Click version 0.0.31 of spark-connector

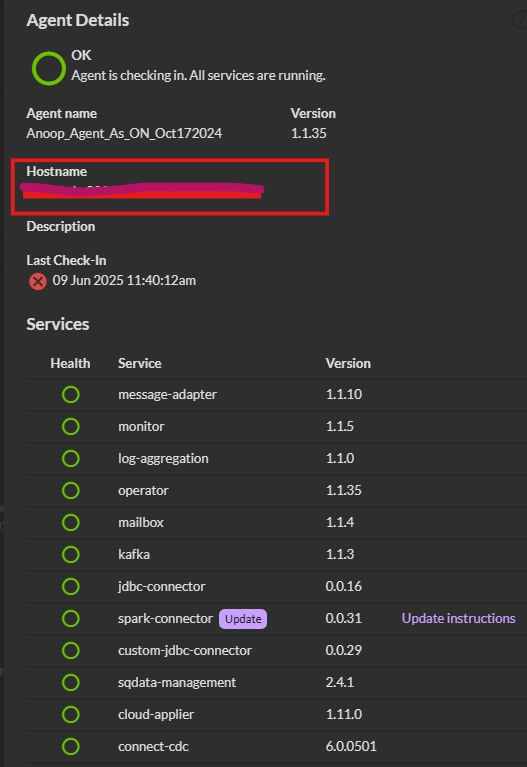click(x=344, y=618)
